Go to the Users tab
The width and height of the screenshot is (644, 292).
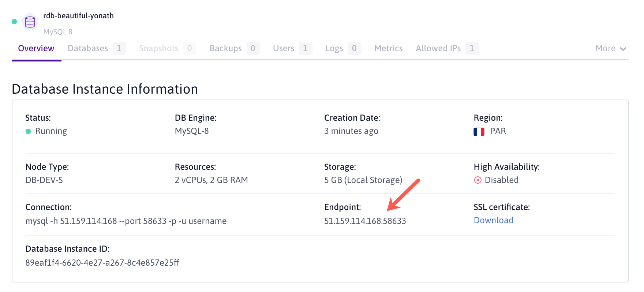click(x=284, y=49)
